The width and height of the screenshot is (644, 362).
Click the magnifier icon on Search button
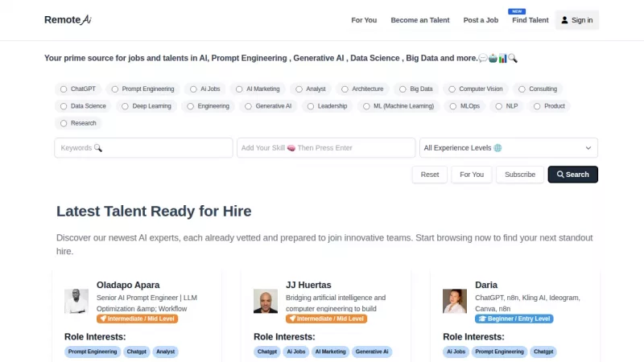[559, 175]
